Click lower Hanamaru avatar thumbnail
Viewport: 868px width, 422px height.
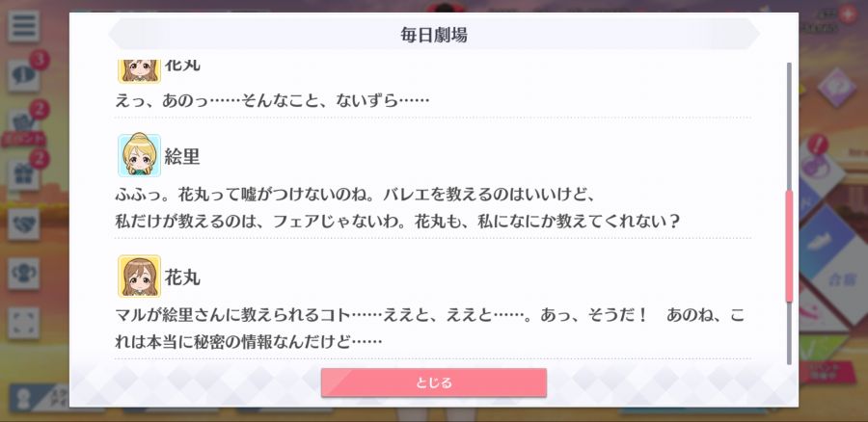tap(139, 276)
